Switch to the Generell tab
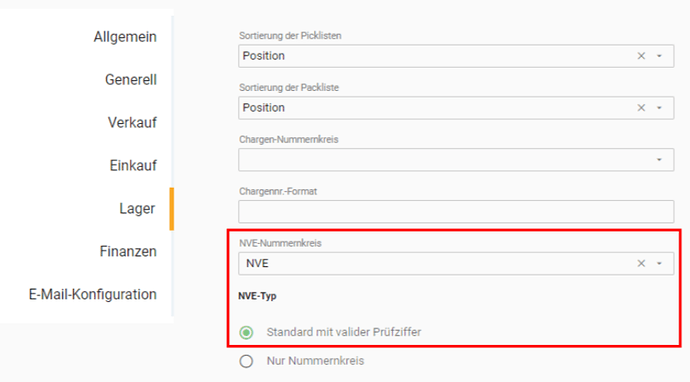 point(131,80)
